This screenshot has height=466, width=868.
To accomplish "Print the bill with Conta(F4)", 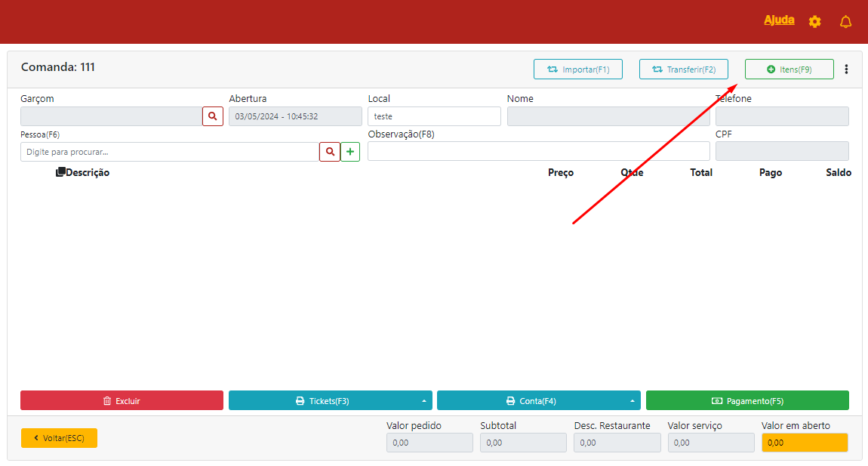I will tap(531, 401).
